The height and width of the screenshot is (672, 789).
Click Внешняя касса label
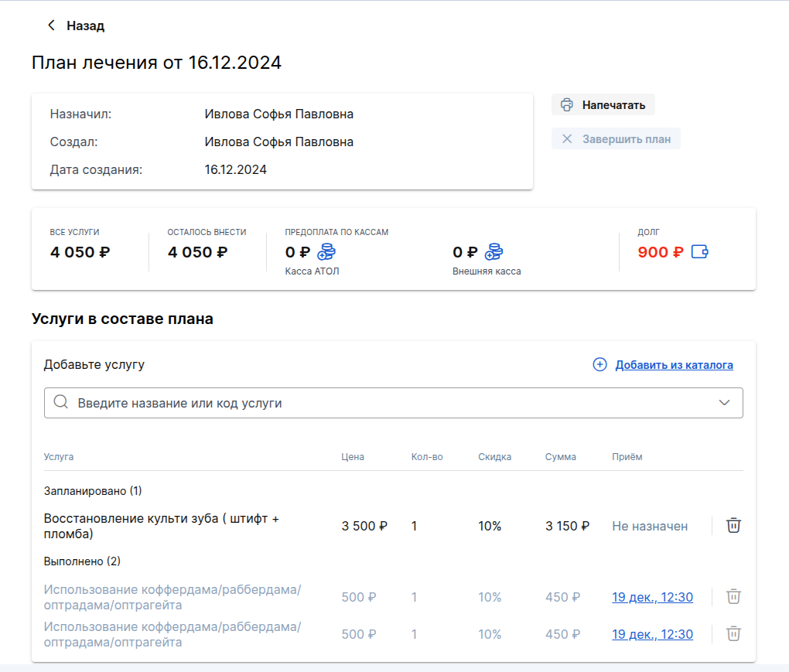click(487, 271)
